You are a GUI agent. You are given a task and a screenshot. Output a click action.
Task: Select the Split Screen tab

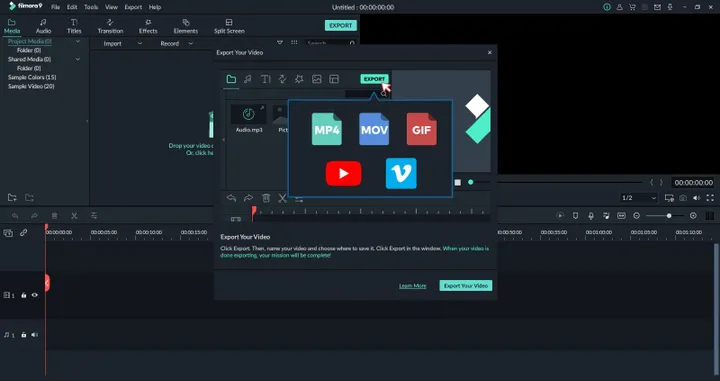click(x=229, y=26)
